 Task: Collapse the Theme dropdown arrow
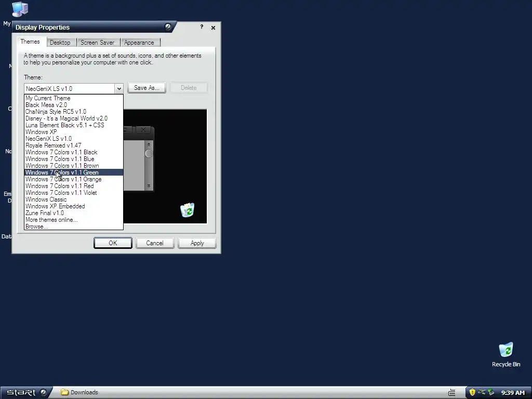pyautogui.click(x=119, y=88)
